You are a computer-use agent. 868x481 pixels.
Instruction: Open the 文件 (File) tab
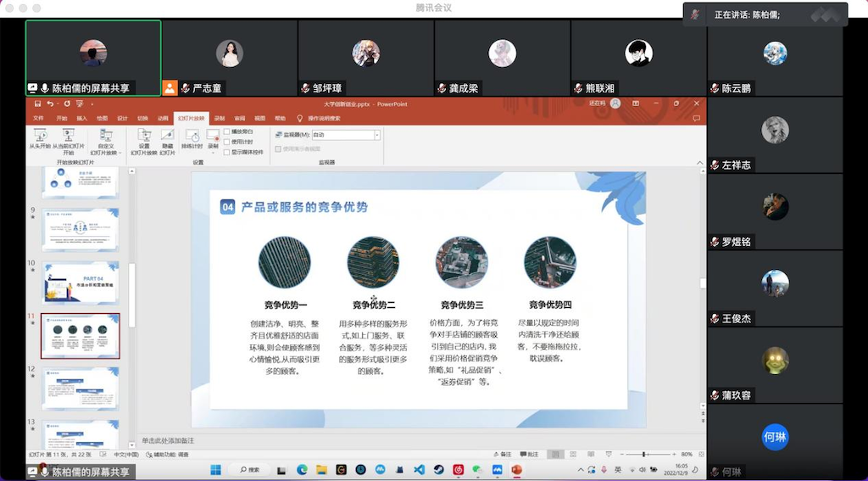click(38, 118)
